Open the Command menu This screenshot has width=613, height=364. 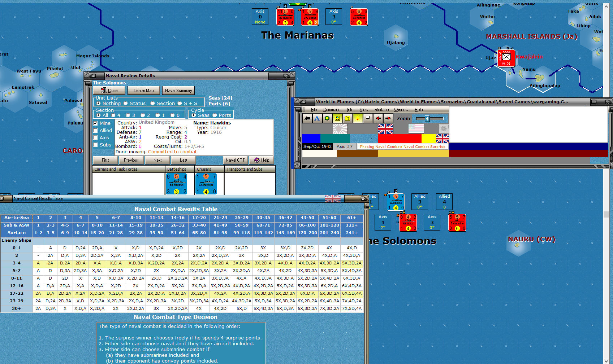tap(332, 110)
